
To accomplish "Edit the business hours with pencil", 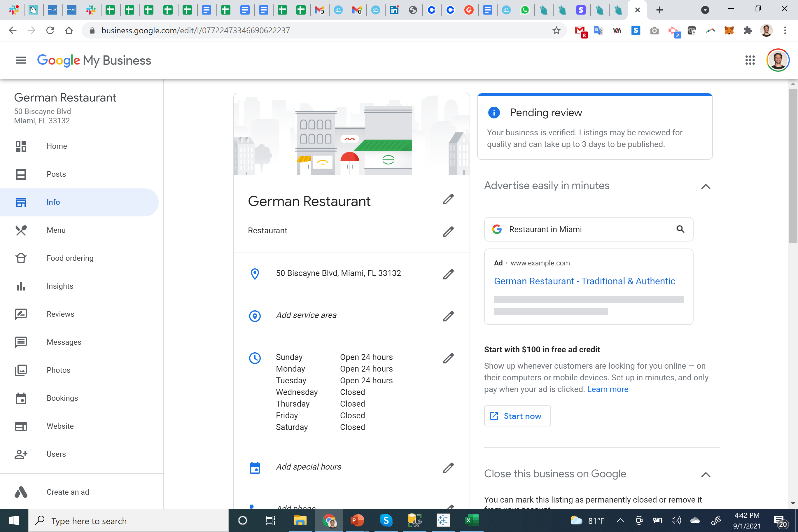I will [448, 358].
